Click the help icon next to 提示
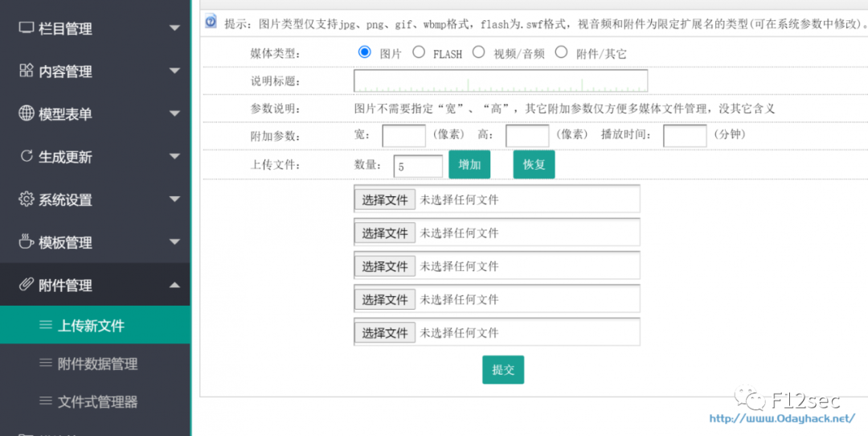The height and width of the screenshot is (436, 868). coord(211,22)
